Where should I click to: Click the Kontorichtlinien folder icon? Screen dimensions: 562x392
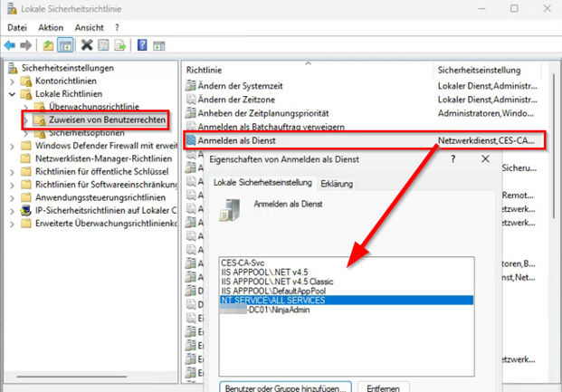(26, 81)
